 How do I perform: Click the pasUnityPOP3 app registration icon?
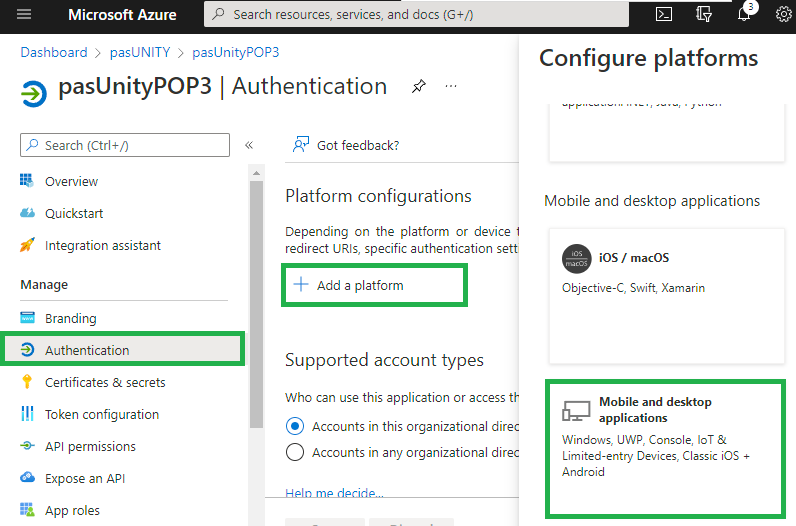(x=34, y=93)
